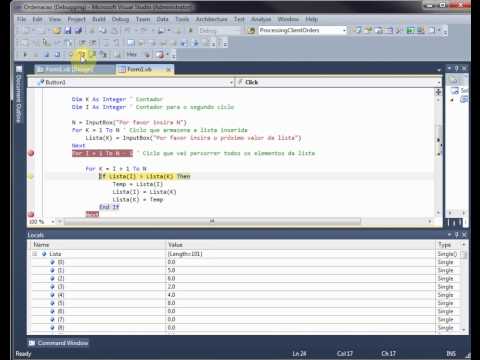Click Step Out in the debug toolbar
This screenshot has width=480, height=360.
[x=103, y=54]
